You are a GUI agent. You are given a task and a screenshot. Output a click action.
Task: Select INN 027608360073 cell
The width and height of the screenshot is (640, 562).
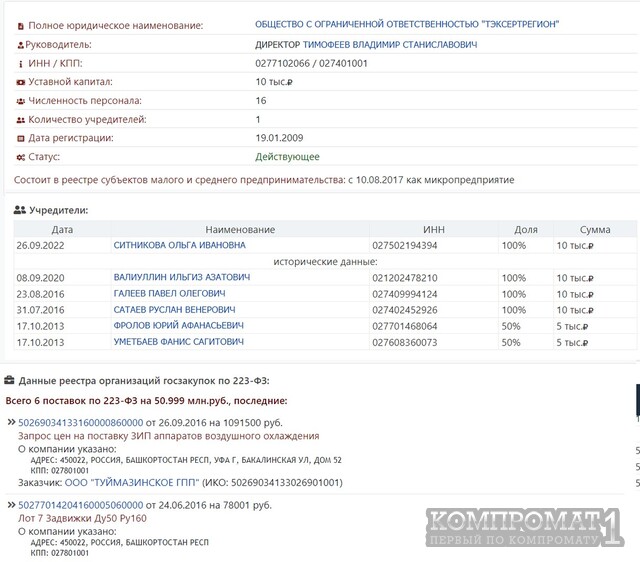(404, 342)
